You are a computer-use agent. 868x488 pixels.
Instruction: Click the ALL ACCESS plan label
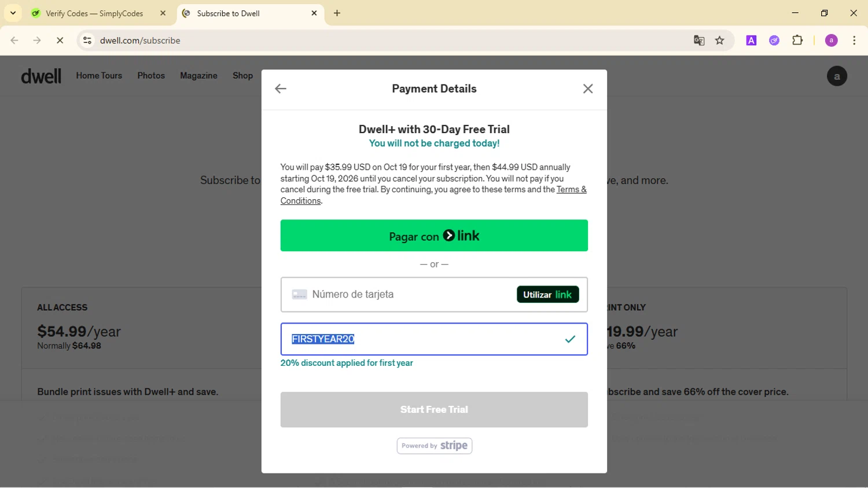[x=62, y=307]
